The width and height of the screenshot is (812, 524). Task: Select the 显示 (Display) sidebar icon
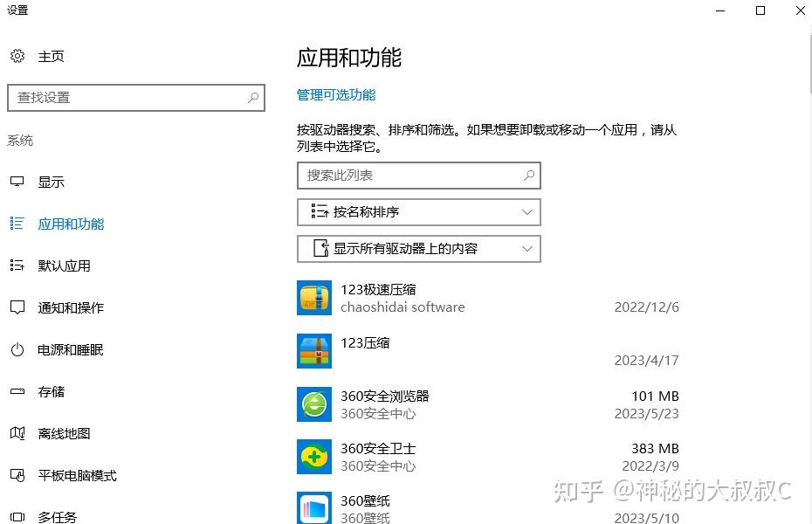(18, 181)
